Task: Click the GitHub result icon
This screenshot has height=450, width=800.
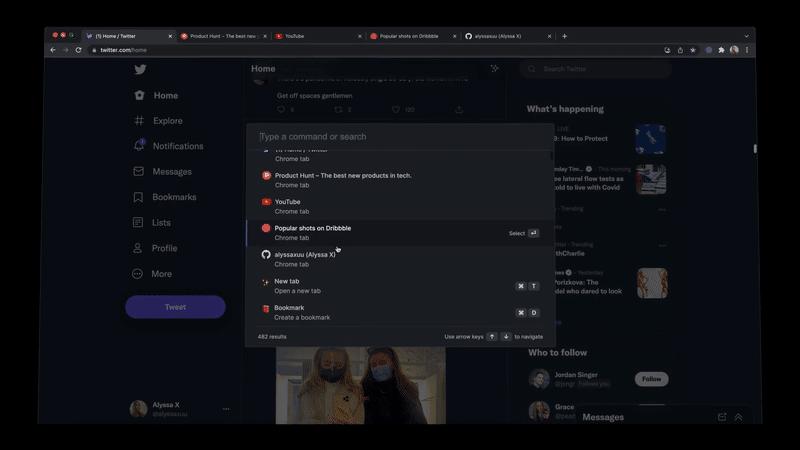Action: pyautogui.click(x=266, y=255)
